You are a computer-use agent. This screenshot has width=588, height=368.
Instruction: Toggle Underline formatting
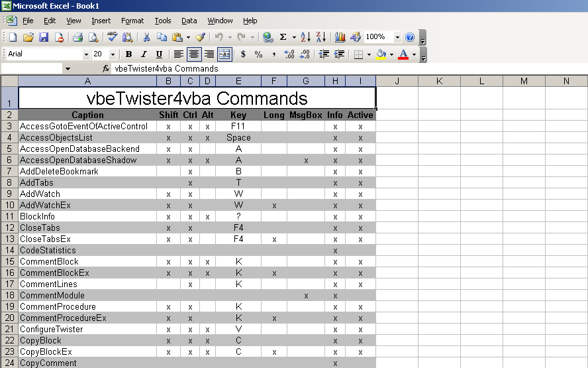click(x=159, y=54)
